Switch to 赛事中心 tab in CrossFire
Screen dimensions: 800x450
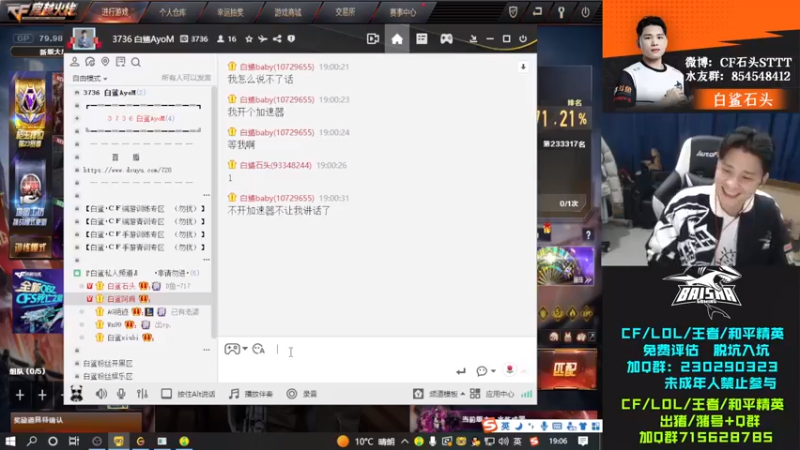[403, 12]
